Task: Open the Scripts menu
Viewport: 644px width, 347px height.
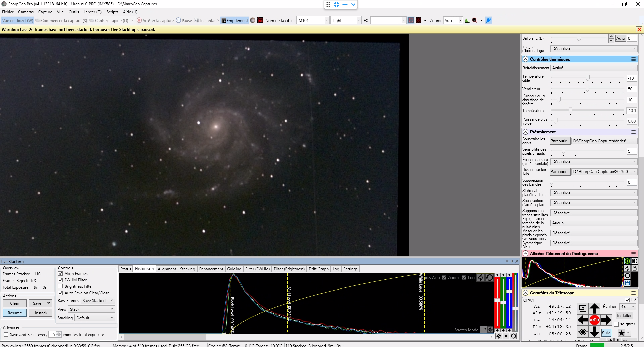Action: [112, 12]
